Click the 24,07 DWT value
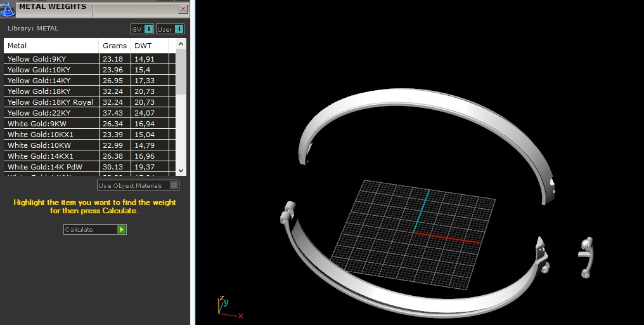Screen dimensions: 644x325 click(x=145, y=113)
